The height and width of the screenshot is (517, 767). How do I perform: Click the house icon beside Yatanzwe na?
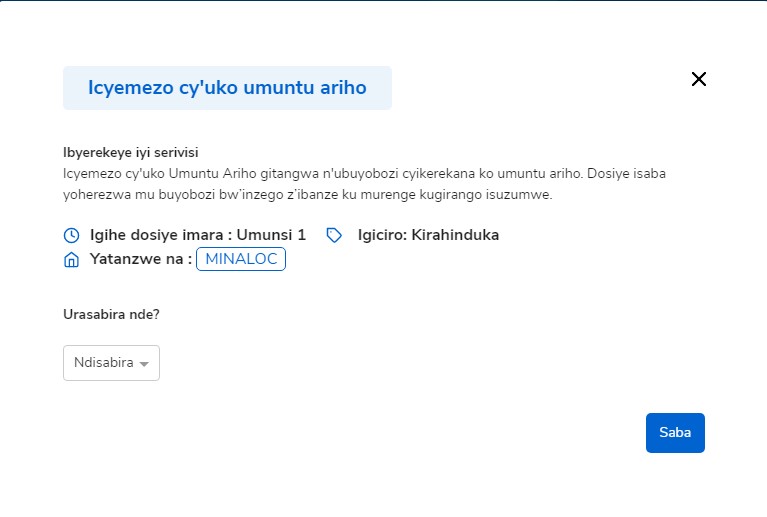tap(71, 261)
